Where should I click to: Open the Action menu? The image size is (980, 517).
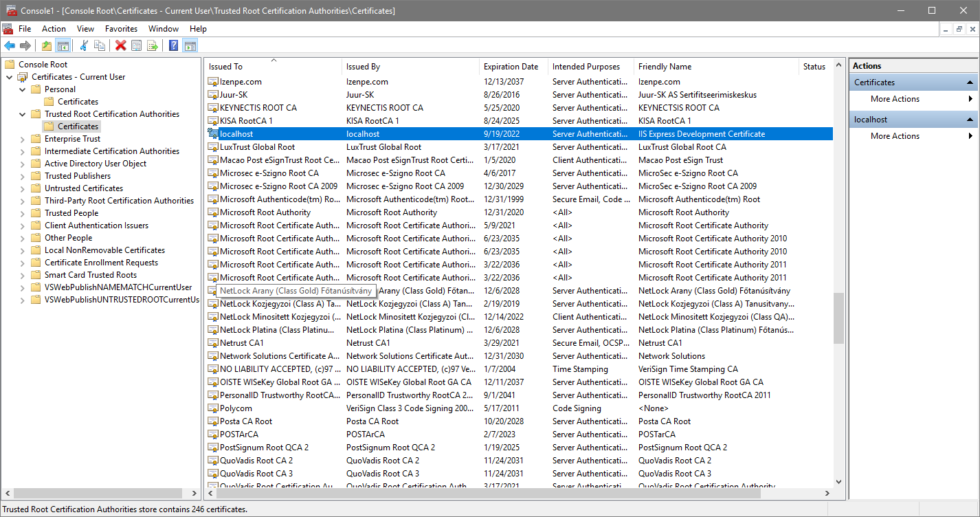54,29
